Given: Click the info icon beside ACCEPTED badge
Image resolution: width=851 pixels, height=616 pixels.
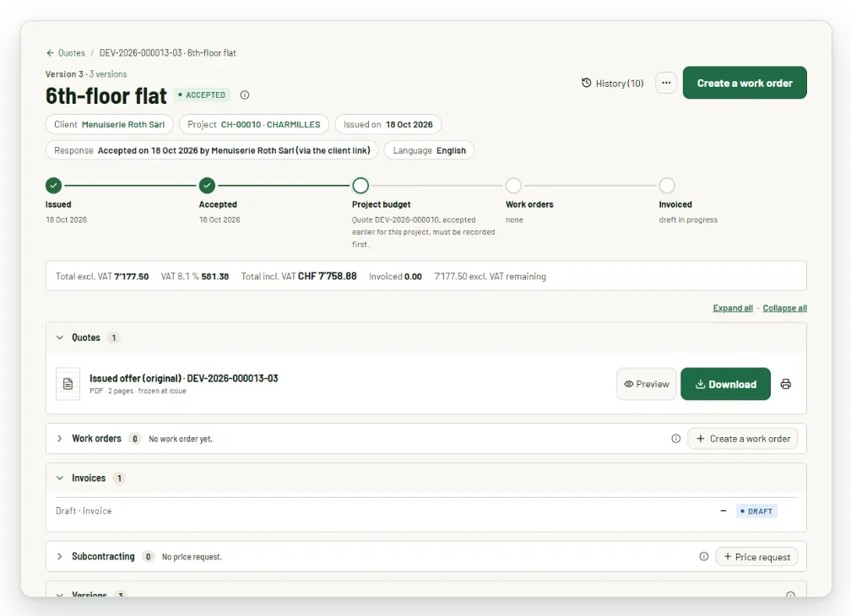Looking at the screenshot, I should pyautogui.click(x=245, y=95).
